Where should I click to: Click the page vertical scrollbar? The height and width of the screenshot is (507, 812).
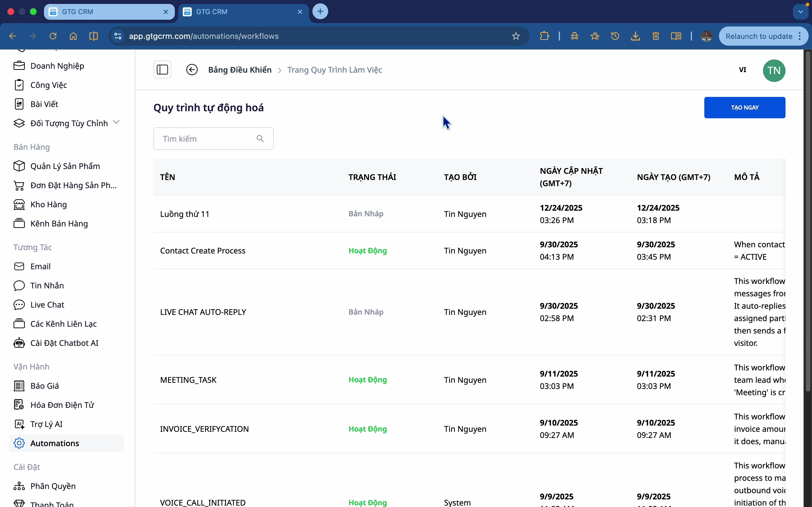[808, 221]
